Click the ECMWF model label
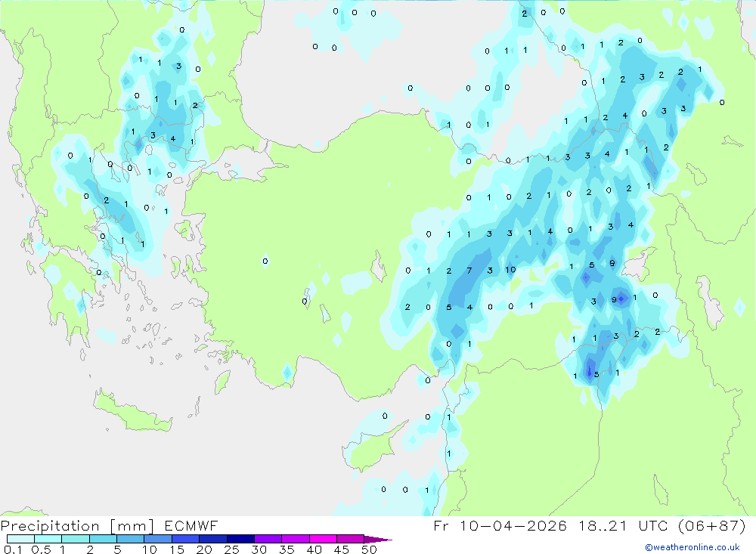Screen dimensions: 756x554 click(191, 525)
